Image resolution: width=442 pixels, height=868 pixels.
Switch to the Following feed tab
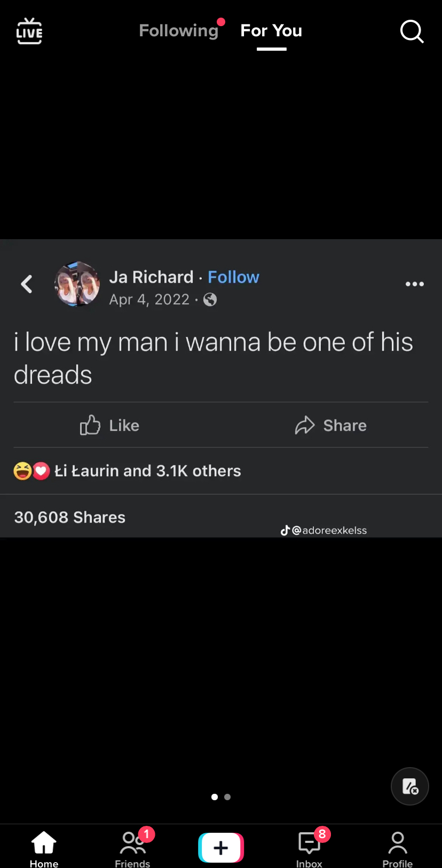178,31
